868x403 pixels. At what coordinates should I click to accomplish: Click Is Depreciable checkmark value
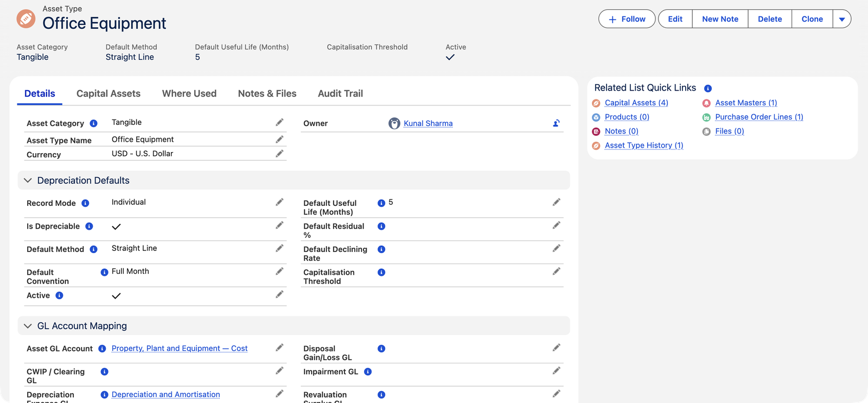tap(116, 226)
